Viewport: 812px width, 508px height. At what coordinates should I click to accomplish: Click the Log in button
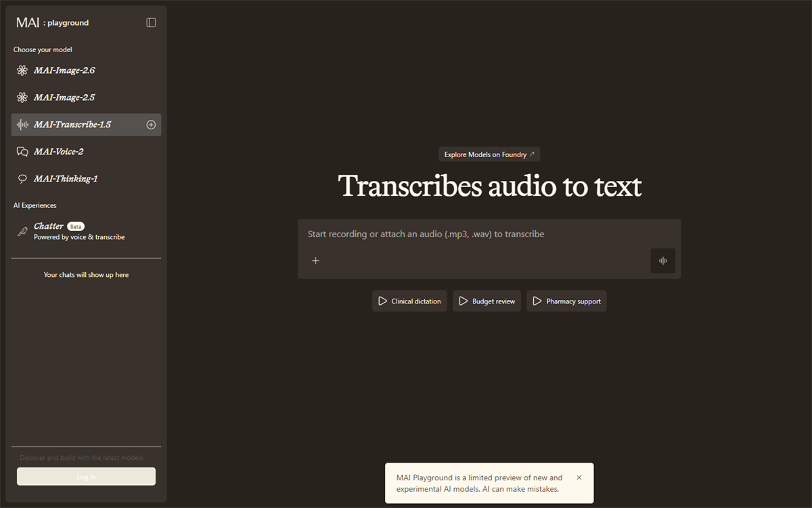click(x=86, y=477)
